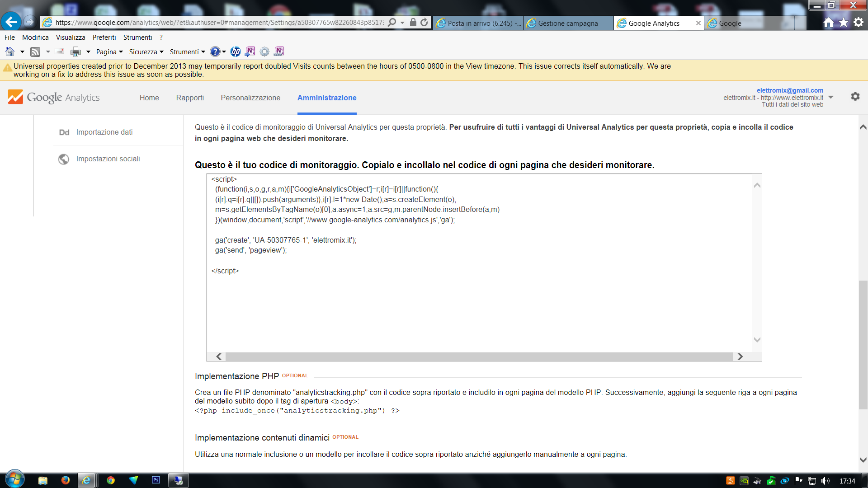
Task: Expand the Print dropdown arrow
Action: (x=88, y=52)
